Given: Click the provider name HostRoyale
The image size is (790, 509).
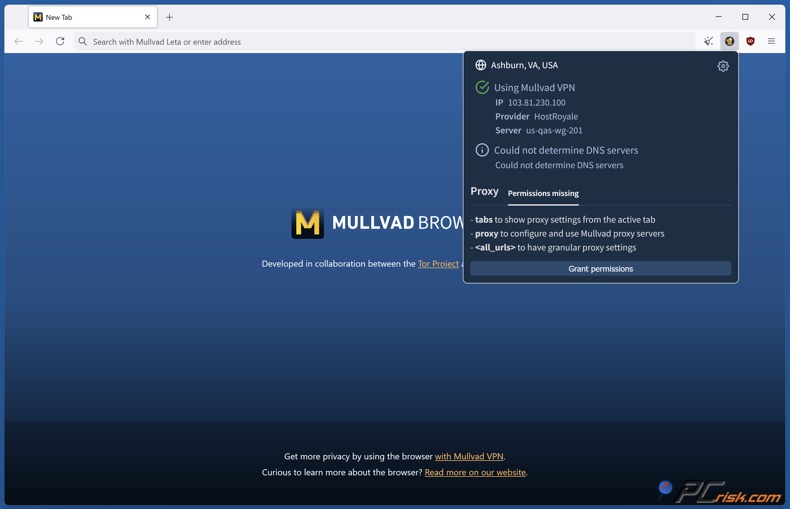Looking at the screenshot, I should pos(556,116).
